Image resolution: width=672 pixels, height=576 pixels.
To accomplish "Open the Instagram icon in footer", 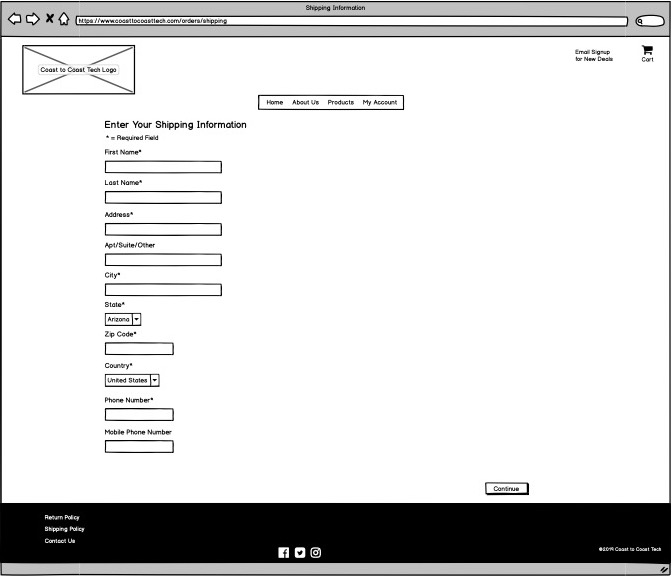I will [x=315, y=553].
